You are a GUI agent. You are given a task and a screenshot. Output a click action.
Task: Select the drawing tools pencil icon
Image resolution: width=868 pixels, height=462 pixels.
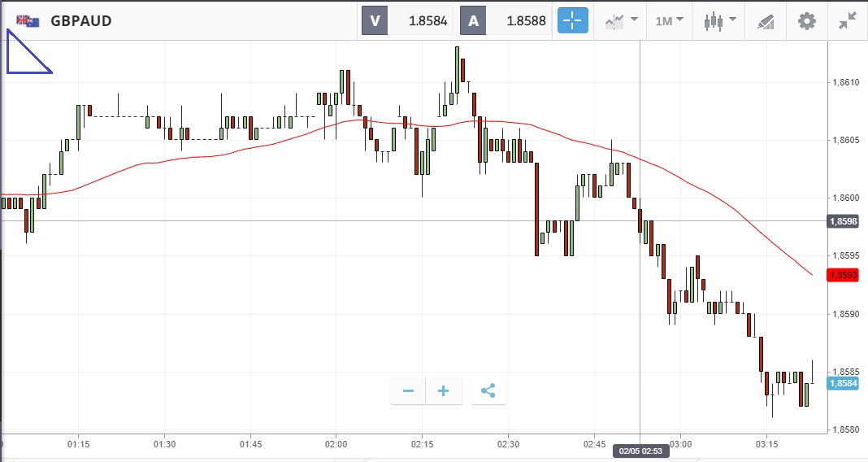click(765, 21)
